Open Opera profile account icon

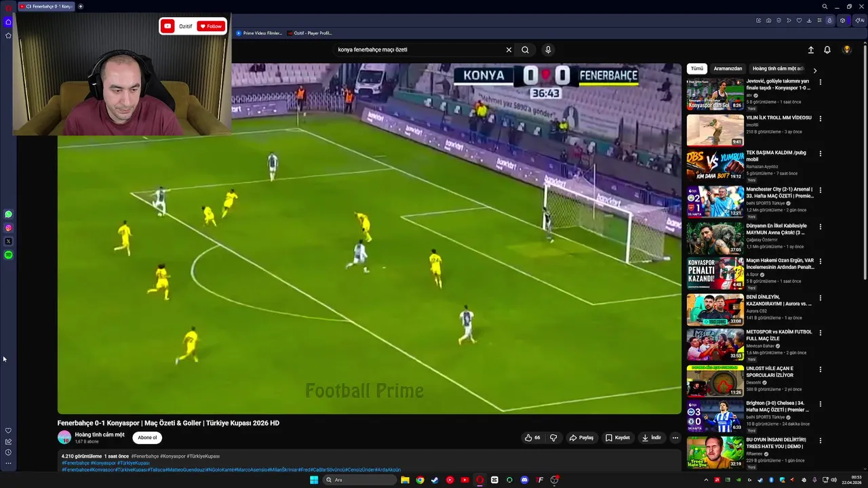tap(829, 20)
